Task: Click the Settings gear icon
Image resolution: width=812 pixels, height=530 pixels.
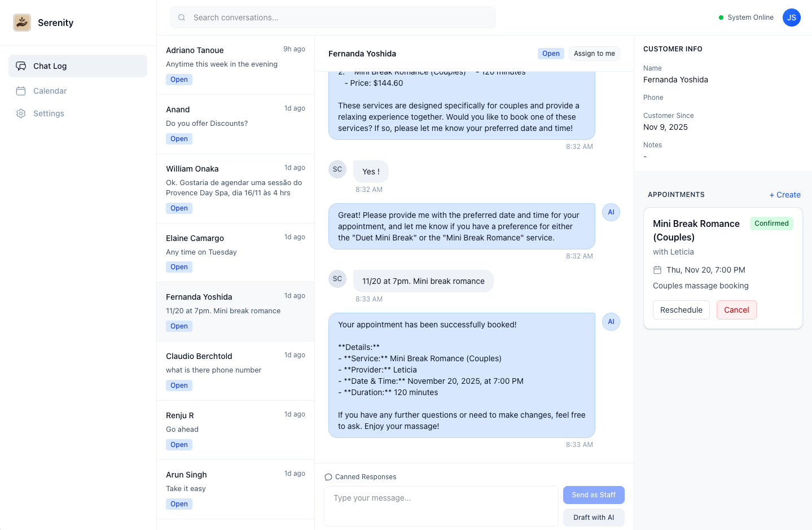Action: [x=21, y=113]
